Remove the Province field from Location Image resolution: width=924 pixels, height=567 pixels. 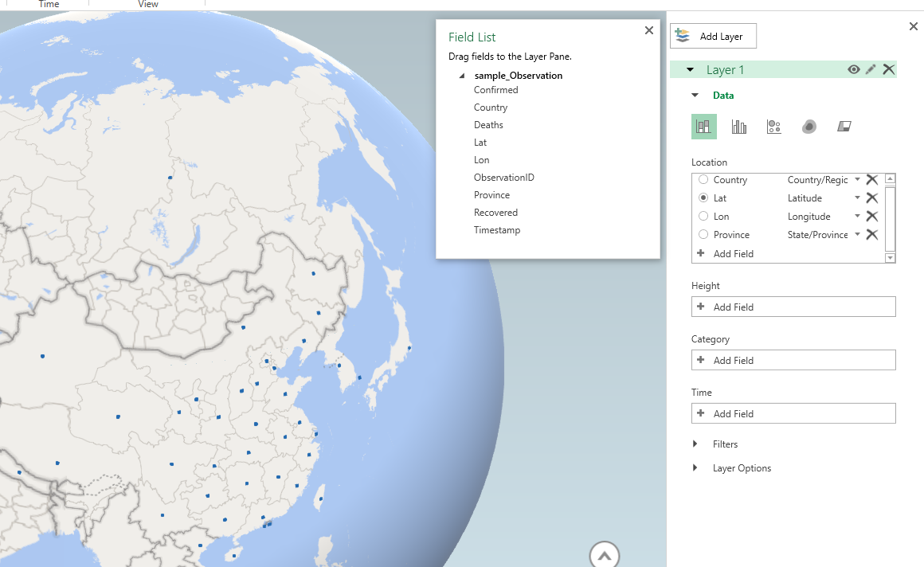(872, 235)
